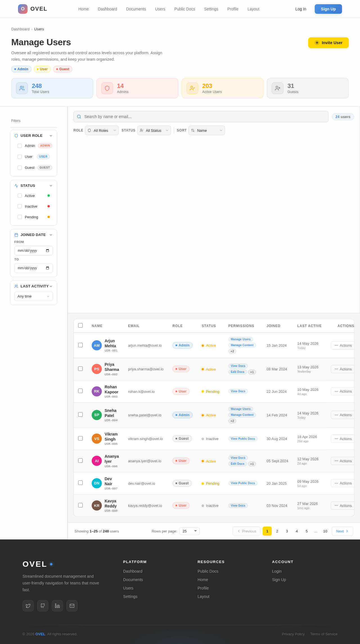Image resolution: width=360 pixels, height=644 pixels.
Task: Open the Any time activity dropdown
Action: click(x=33, y=296)
